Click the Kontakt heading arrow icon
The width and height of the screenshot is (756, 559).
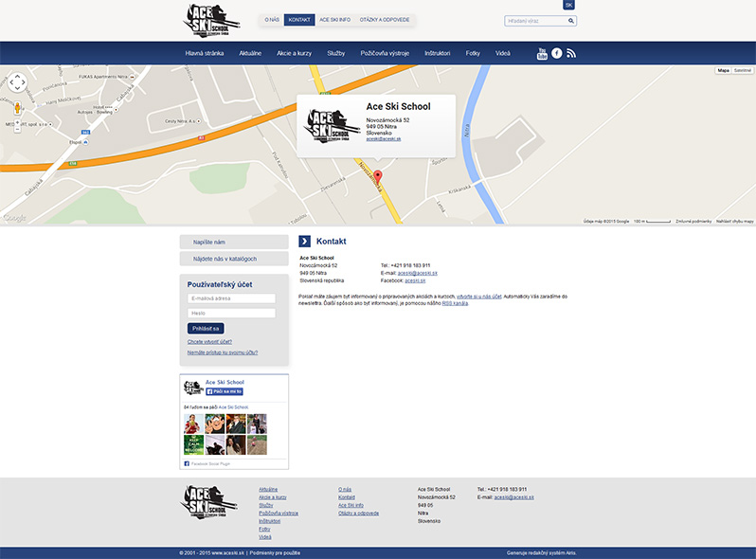(x=305, y=242)
